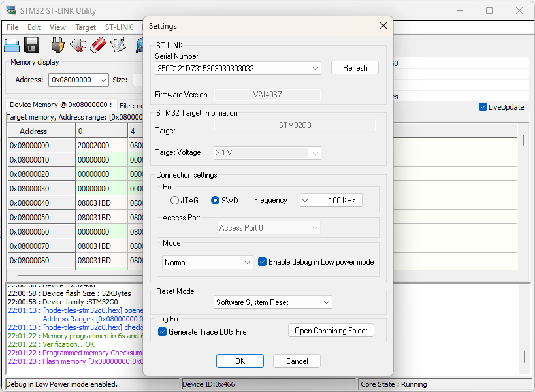Click the STM32 ST-LINK Utility title bar icon
The height and width of the screenshot is (392, 535).
pyautogui.click(x=11, y=10)
